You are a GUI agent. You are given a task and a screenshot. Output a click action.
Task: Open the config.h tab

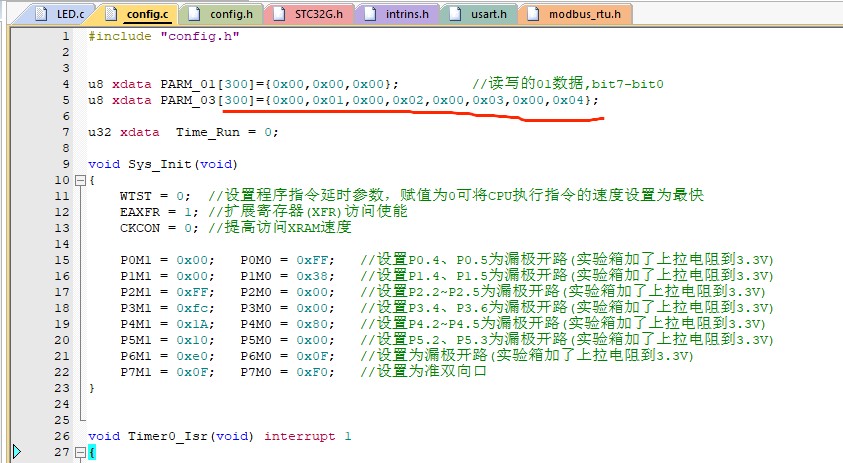(227, 14)
